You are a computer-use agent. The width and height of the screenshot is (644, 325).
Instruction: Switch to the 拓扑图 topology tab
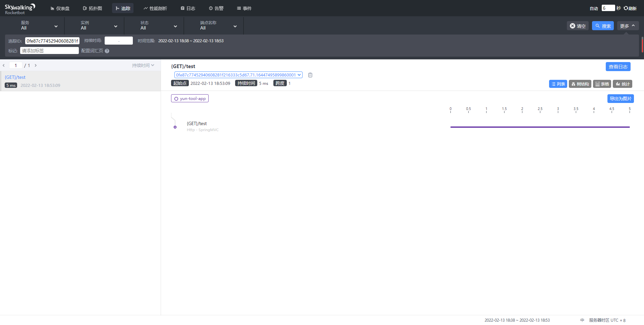point(93,8)
